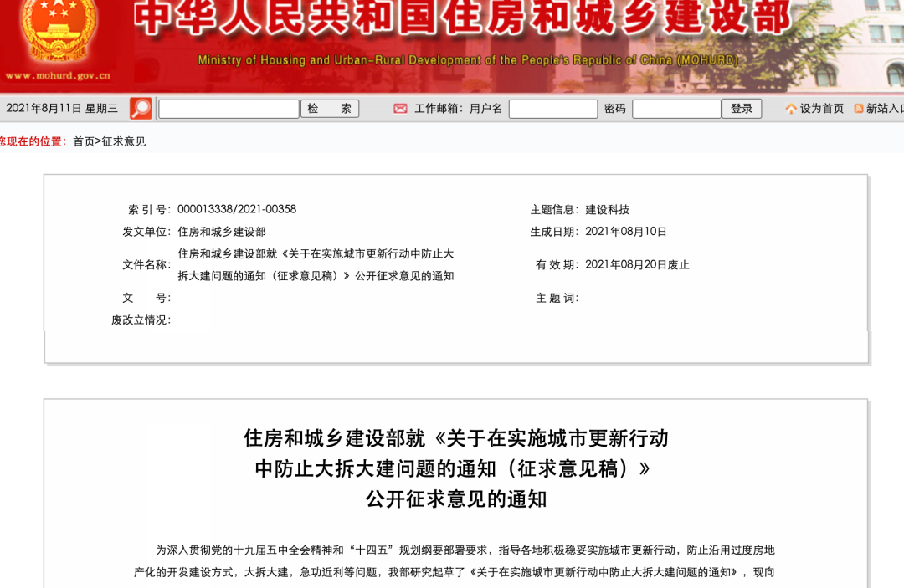This screenshot has height=588, width=904.
Task: Click the 索引号 label
Action: tap(149, 210)
